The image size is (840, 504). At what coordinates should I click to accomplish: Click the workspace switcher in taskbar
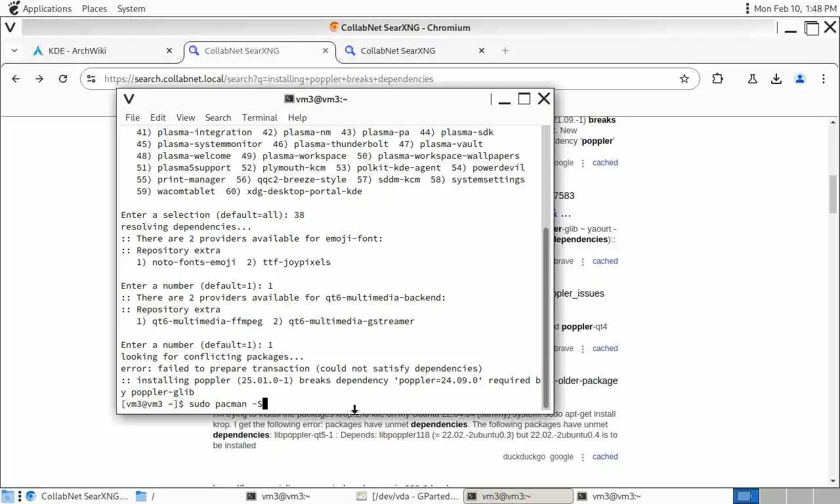(786, 496)
